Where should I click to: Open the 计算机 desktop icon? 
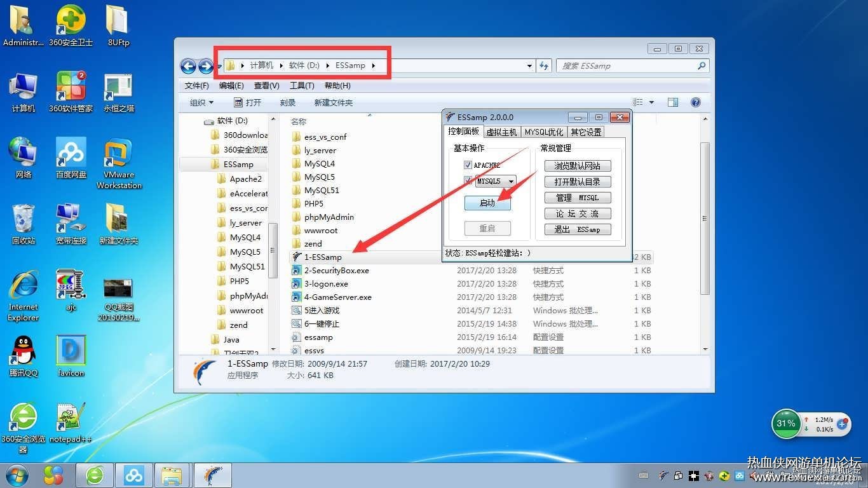click(24, 92)
